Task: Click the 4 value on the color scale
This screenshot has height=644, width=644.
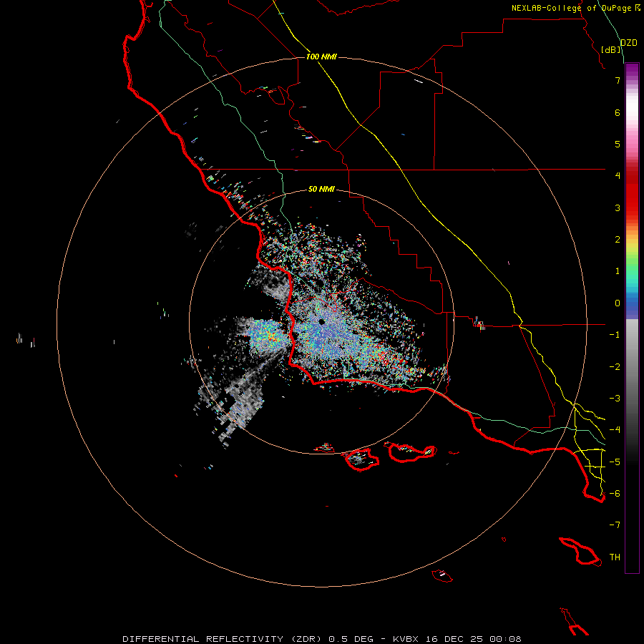Action: click(618, 176)
